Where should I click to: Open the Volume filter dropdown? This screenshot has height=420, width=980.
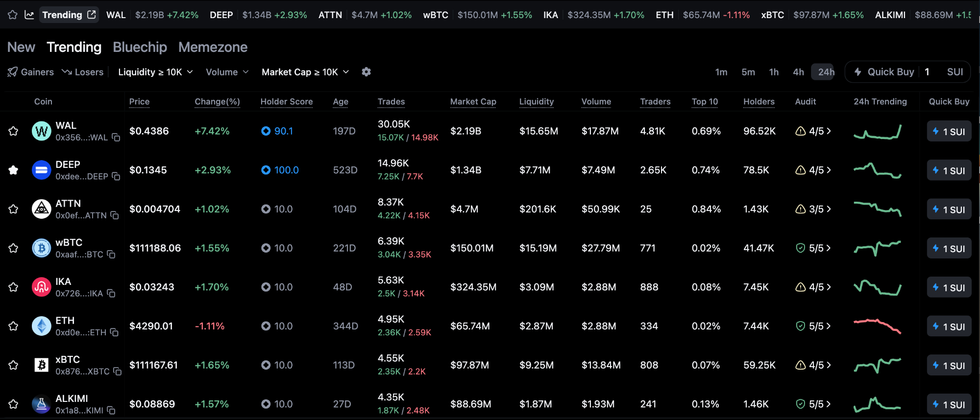click(x=227, y=72)
